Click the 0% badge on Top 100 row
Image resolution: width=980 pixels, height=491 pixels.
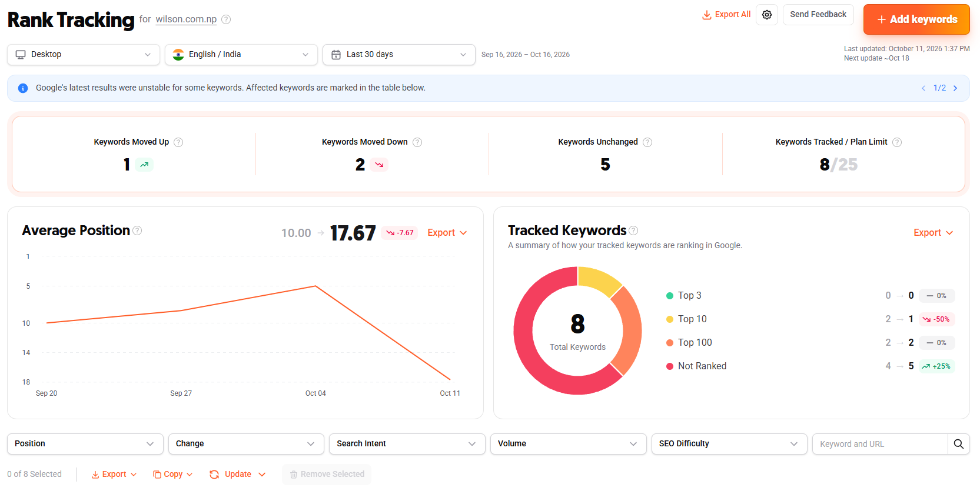click(x=936, y=343)
